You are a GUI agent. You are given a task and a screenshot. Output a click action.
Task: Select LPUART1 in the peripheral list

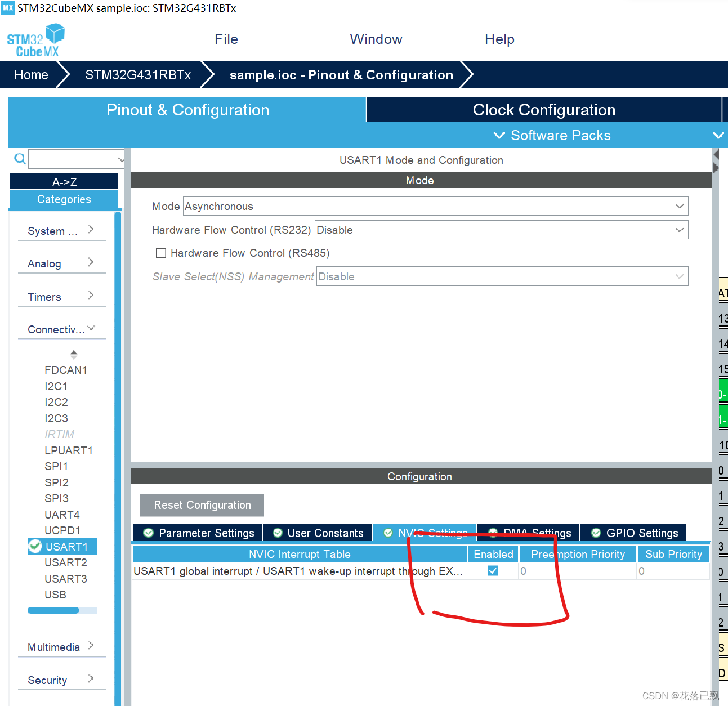click(x=69, y=450)
